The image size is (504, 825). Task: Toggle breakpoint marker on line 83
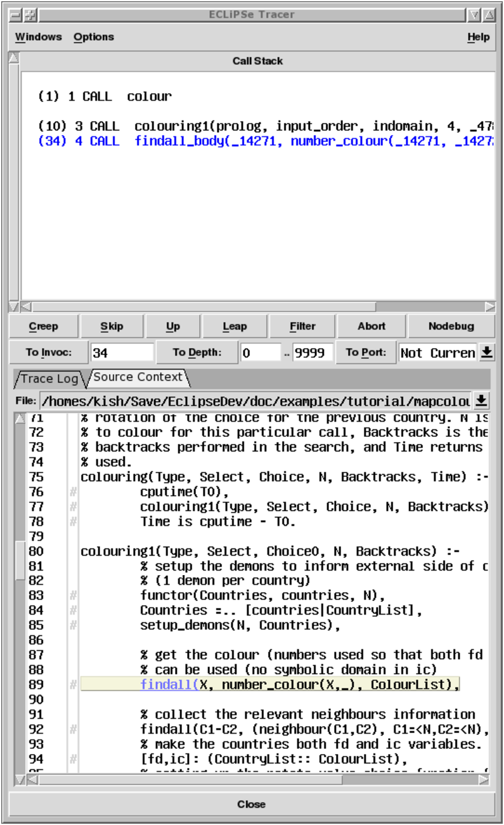pos(73,595)
